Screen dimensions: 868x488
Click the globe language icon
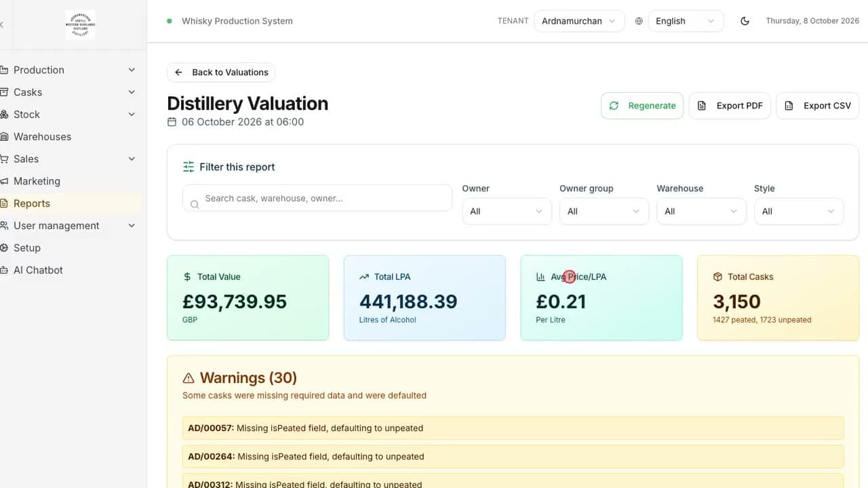[x=639, y=21]
